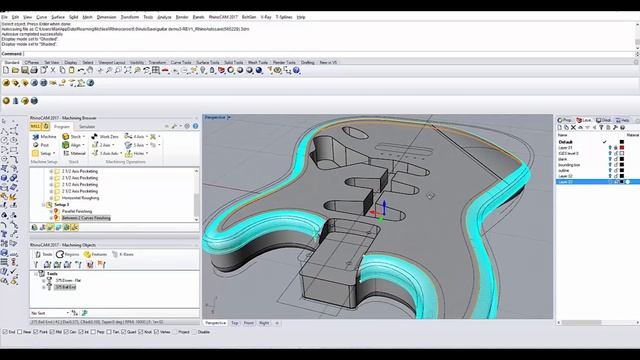Switch to the Top viewport tab
The image size is (640, 360).
tap(235, 323)
